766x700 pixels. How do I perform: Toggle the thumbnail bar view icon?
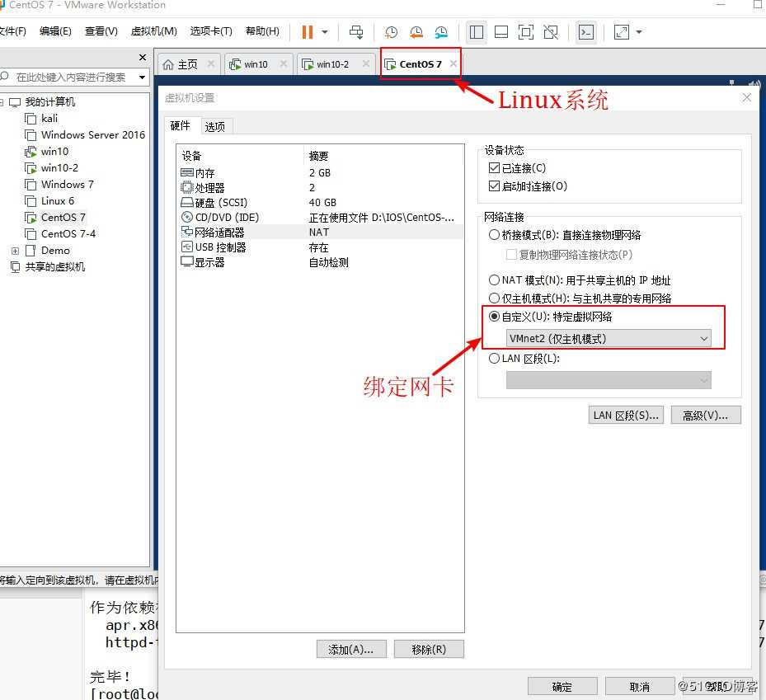(501, 32)
